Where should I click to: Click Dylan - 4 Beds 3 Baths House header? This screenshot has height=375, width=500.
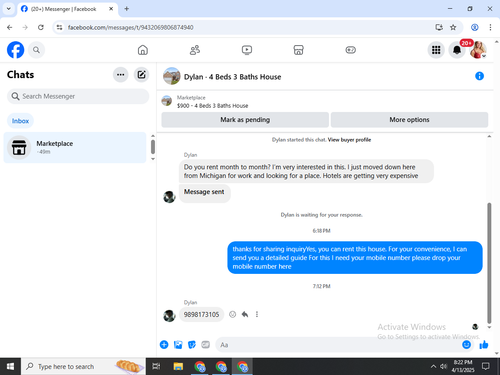[232, 77]
